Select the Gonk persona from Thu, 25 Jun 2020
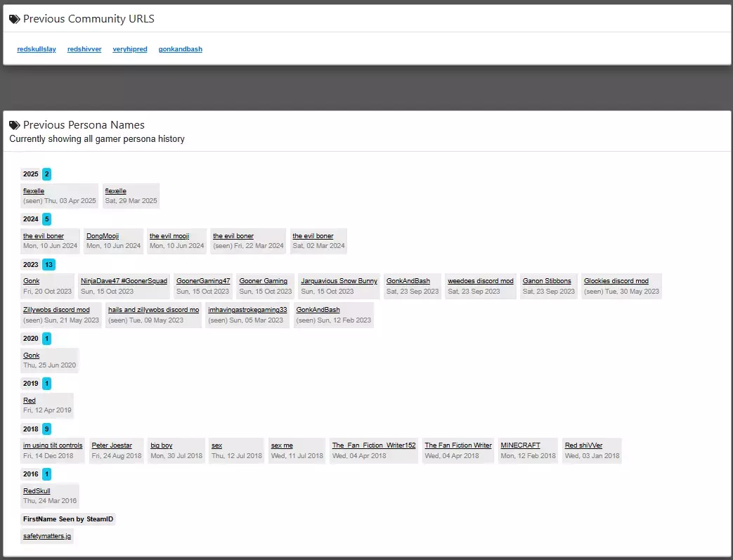 32,356
